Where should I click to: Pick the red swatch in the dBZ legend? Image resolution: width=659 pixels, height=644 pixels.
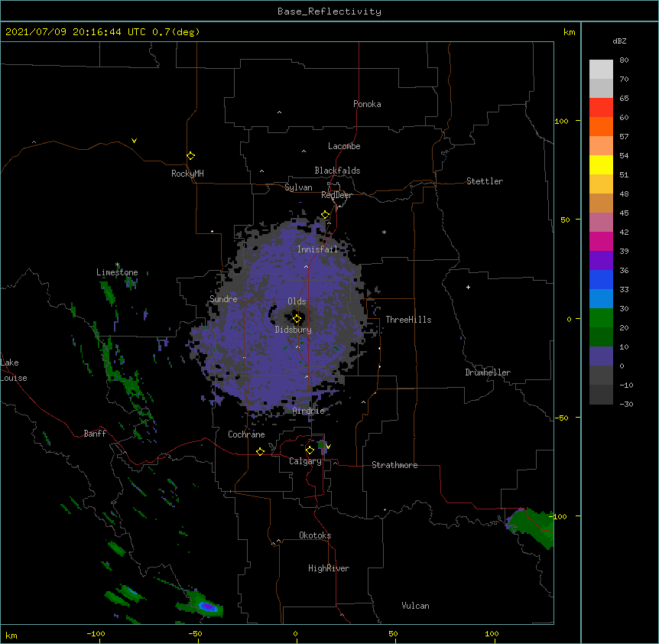click(x=601, y=107)
